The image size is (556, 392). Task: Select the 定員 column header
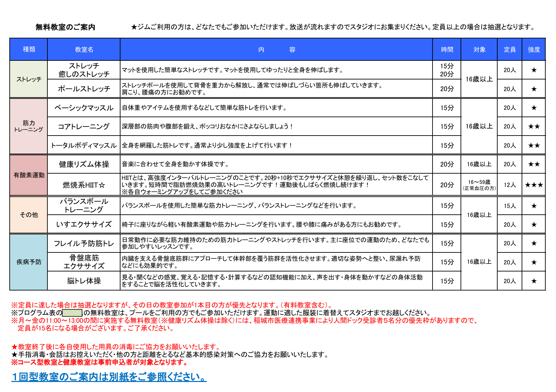click(510, 49)
